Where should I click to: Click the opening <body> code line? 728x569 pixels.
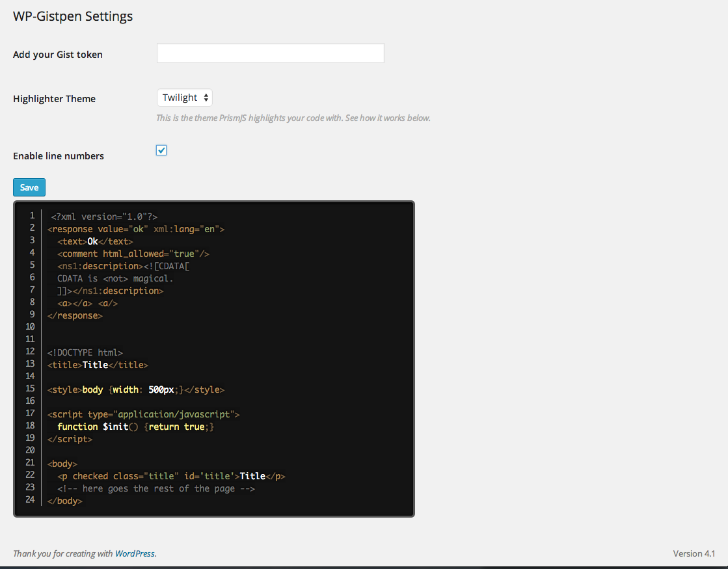click(62, 464)
